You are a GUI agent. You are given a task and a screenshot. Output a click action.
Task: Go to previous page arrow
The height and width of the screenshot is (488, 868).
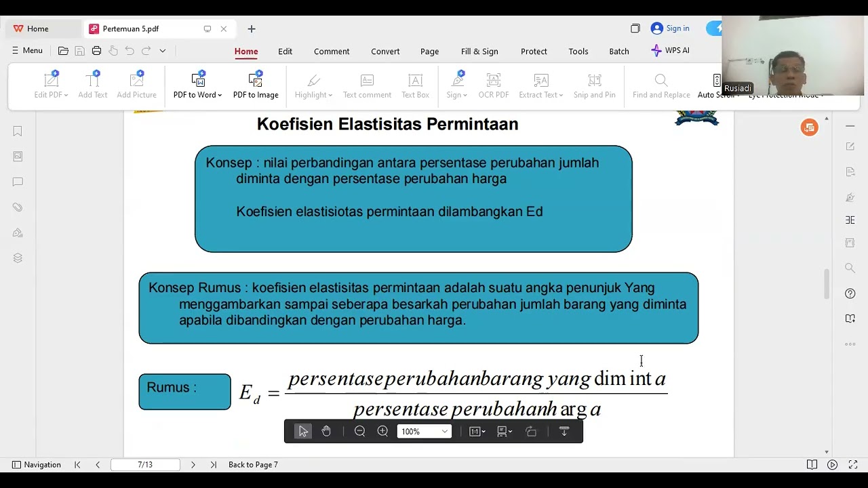click(98, 465)
